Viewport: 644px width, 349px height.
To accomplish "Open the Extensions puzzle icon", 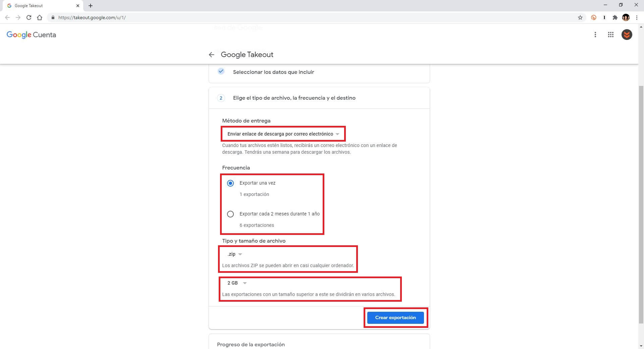I will [615, 17].
